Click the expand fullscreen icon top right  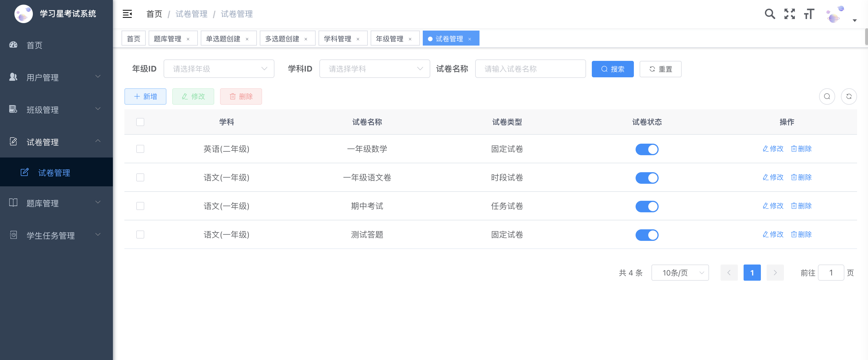[789, 14]
